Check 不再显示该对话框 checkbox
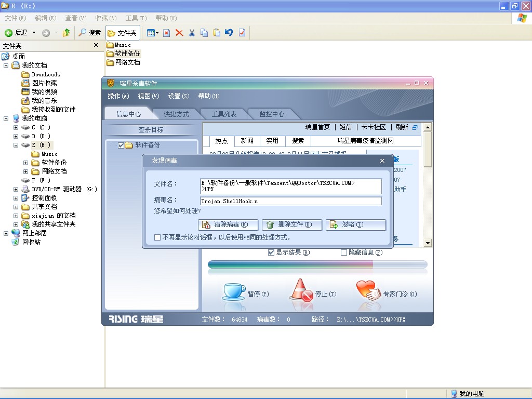The width and height of the screenshot is (532, 399). [157, 237]
